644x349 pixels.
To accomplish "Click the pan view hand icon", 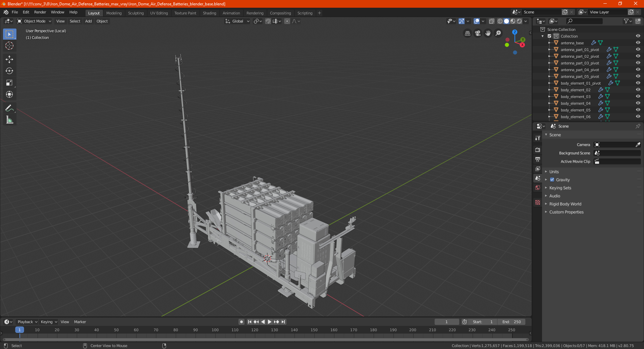I will pyautogui.click(x=488, y=33).
